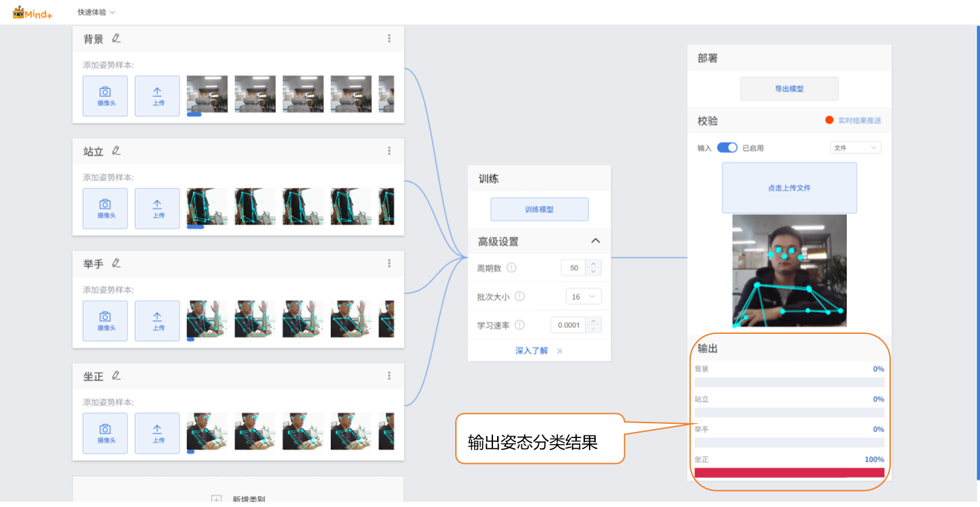Click the pencil icon next to 背景
980x507 pixels.
[x=116, y=39]
